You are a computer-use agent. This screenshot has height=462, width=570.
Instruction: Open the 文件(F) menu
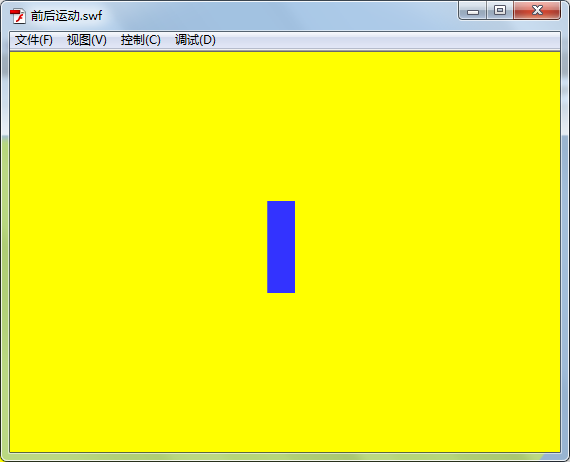click(34, 40)
